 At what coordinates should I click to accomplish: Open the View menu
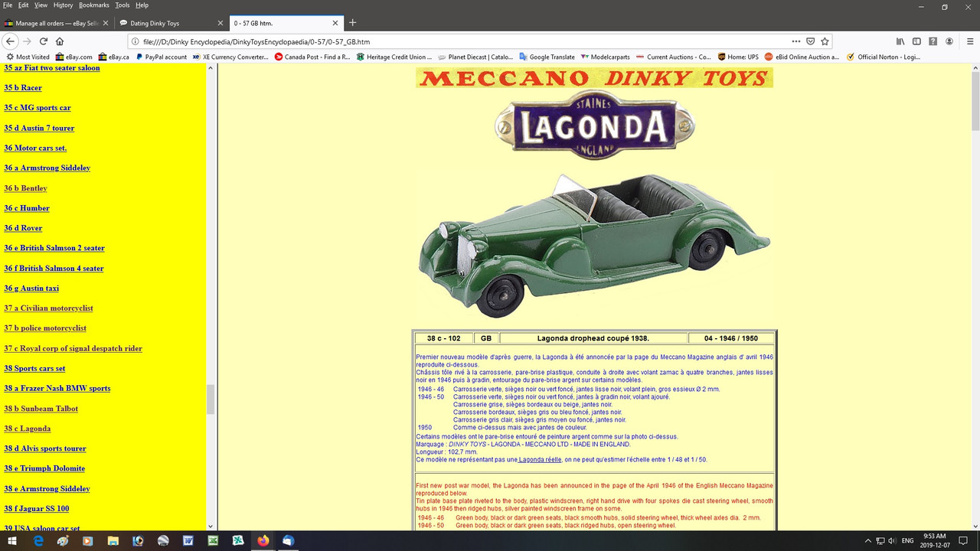coord(41,5)
